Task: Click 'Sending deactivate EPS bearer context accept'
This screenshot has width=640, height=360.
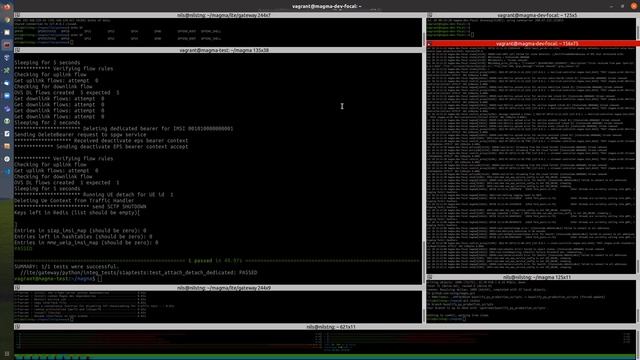Action: 101,147
